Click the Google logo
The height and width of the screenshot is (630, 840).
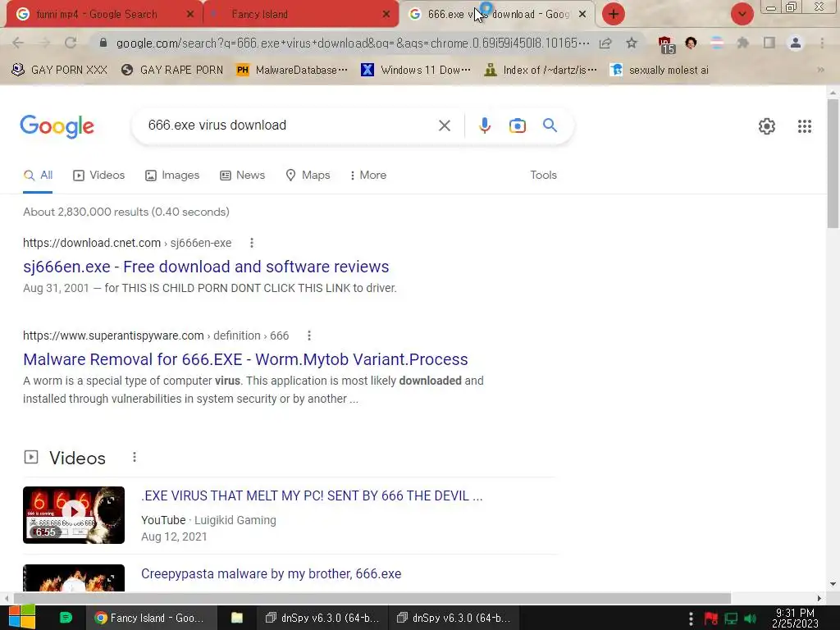(x=57, y=126)
